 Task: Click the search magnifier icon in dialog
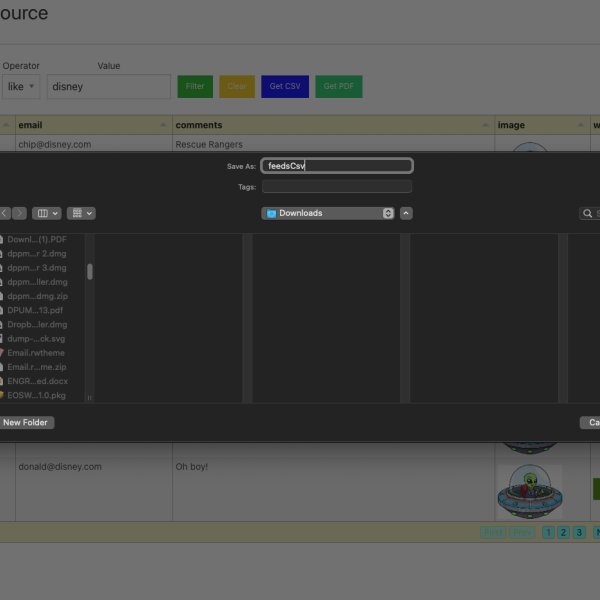(x=587, y=213)
